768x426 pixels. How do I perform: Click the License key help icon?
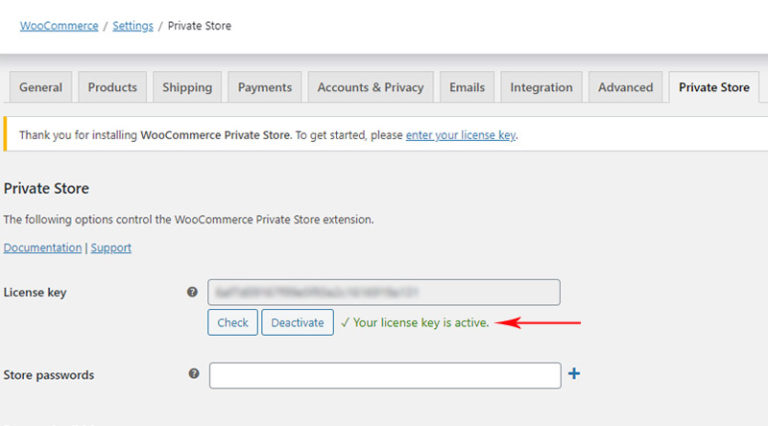[193, 292]
